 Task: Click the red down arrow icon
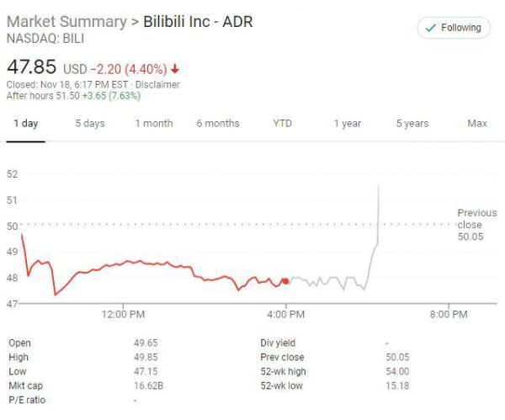coord(174,69)
